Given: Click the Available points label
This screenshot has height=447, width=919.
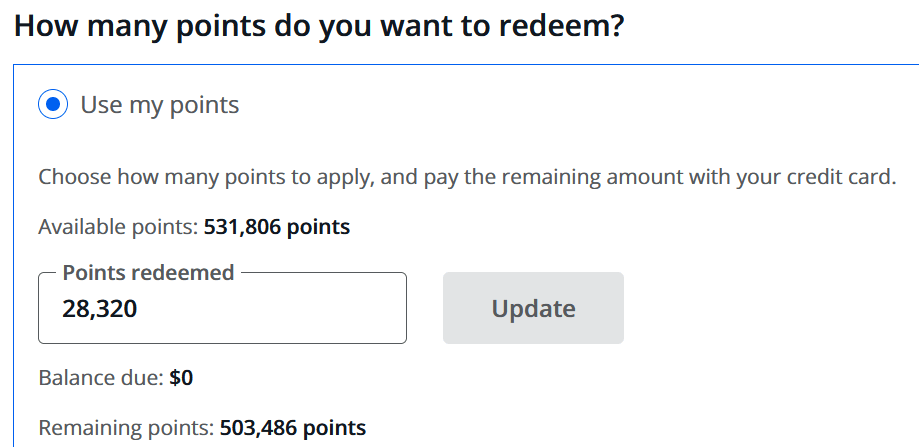Looking at the screenshot, I should [x=118, y=227].
